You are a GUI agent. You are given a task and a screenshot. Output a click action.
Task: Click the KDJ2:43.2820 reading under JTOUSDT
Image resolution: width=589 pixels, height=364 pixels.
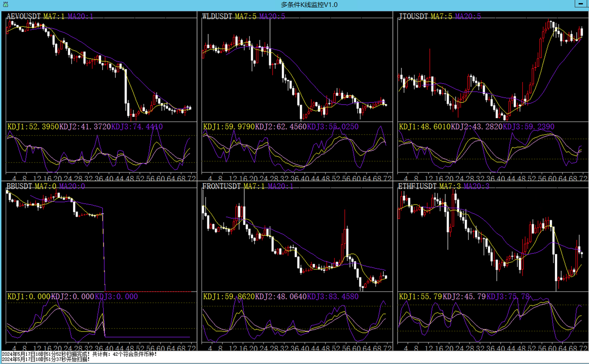477,127
